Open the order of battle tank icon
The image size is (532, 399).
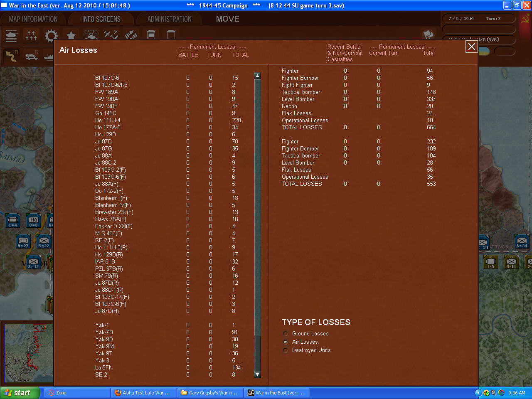click(12, 36)
